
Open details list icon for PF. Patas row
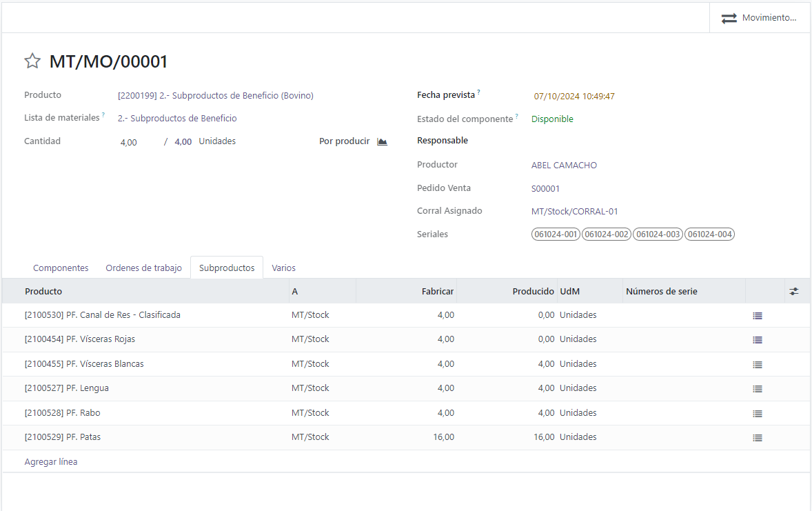click(x=757, y=438)
